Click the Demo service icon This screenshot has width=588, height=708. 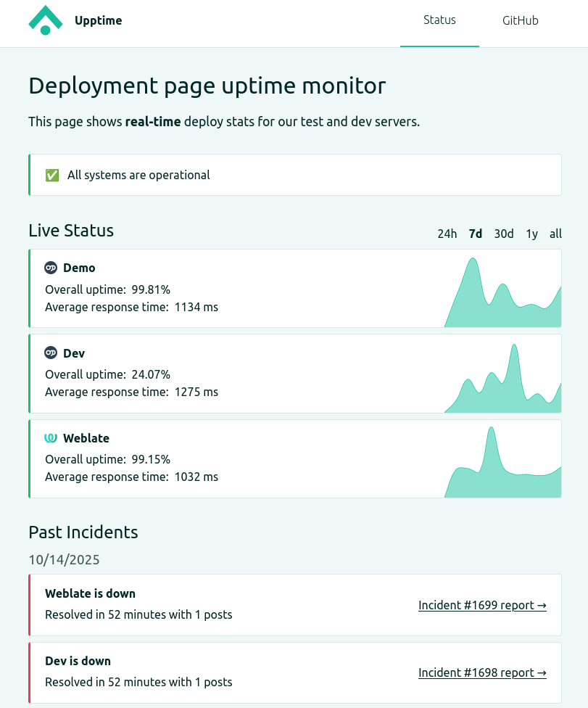51,268
